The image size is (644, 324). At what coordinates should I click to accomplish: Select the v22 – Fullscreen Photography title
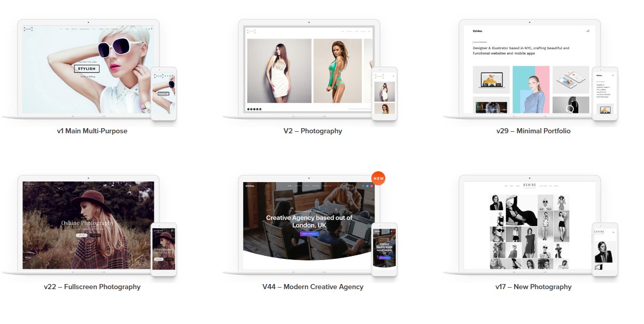tap(92, 287)
